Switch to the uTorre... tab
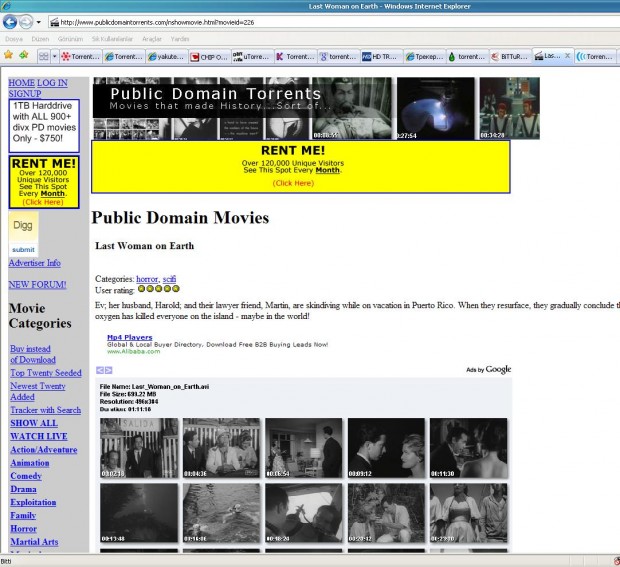The image size is (620, 567). point(253,57)
